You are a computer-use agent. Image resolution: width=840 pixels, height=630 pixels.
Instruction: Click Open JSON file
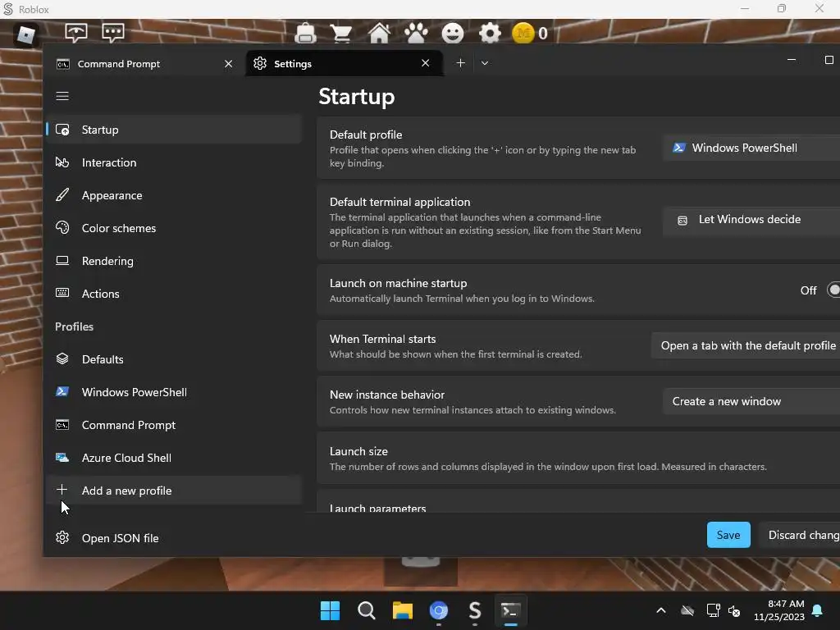pos(174,538)
